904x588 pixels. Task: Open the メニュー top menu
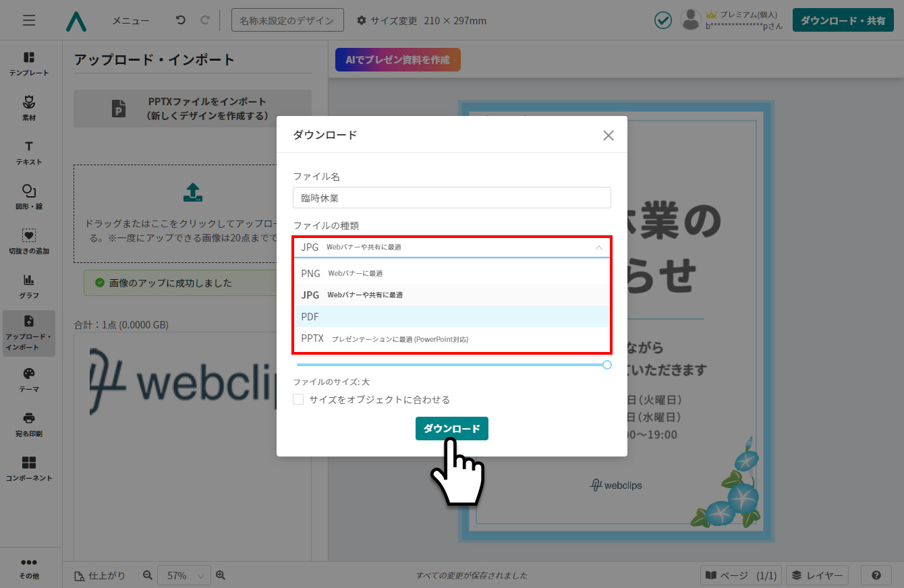click(131, 21)
